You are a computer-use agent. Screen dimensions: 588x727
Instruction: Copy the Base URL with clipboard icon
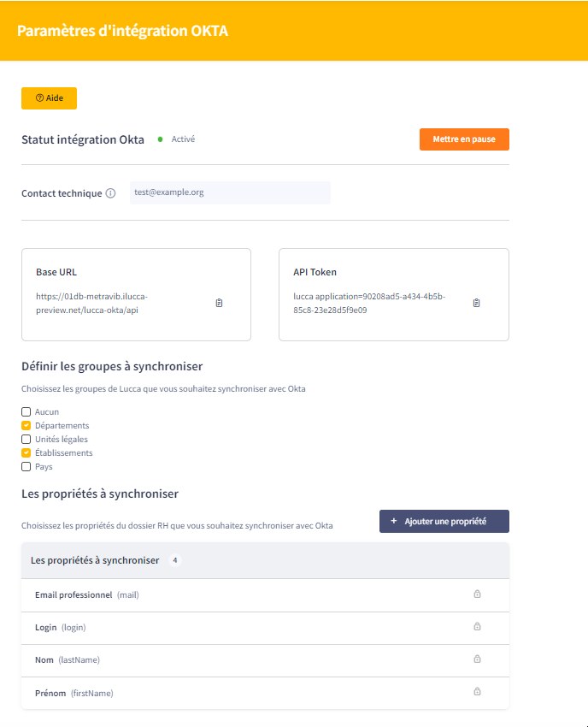point(219,303)
